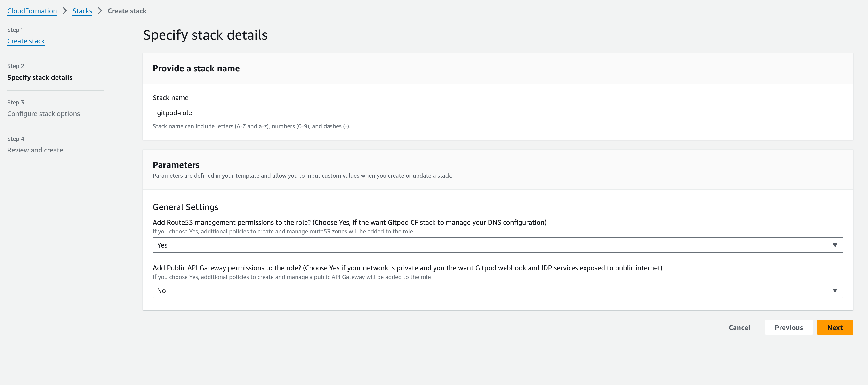Click the orange Next button
The width and height of the screenshot is (868, 385).
click(x=835, y=327)
